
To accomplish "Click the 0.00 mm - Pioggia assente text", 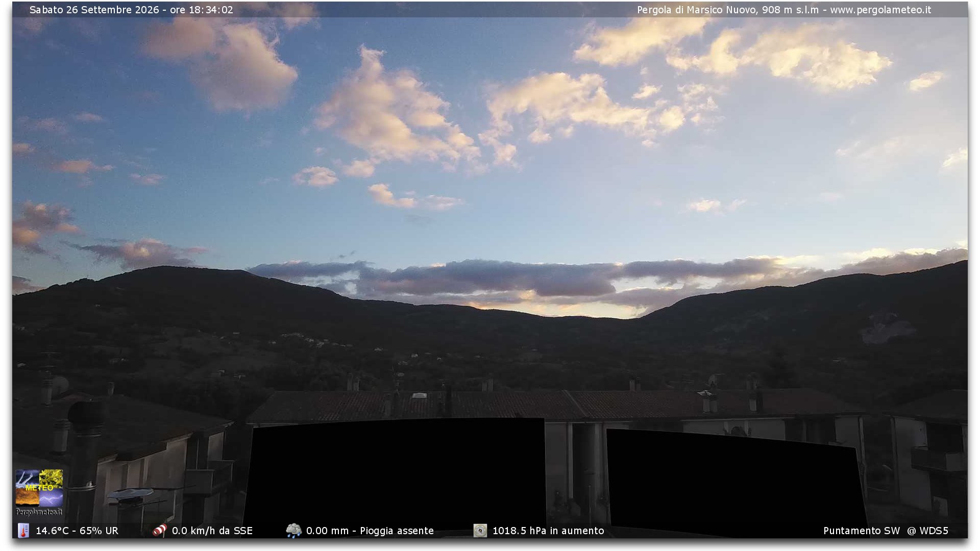I will 370,531.
